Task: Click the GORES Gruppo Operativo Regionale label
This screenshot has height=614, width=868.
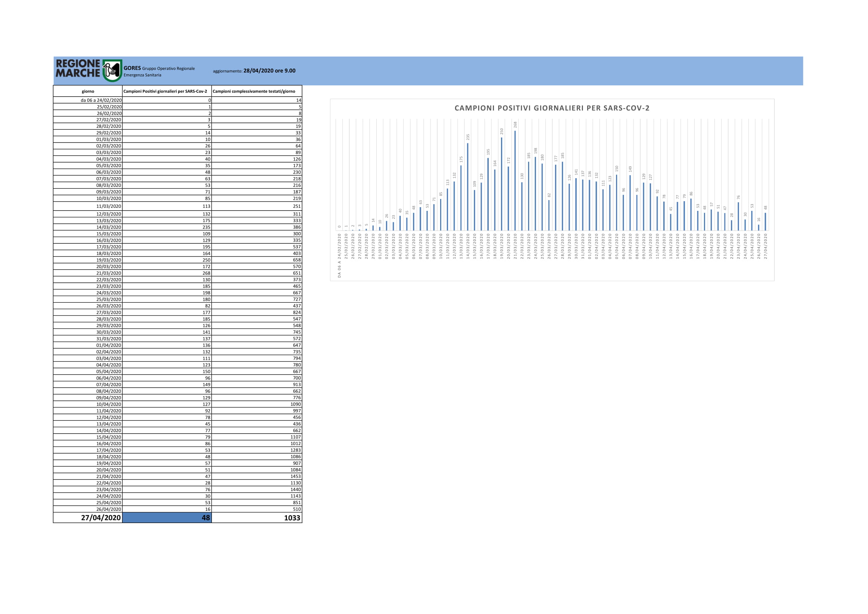Action: (x=159, y=68)
